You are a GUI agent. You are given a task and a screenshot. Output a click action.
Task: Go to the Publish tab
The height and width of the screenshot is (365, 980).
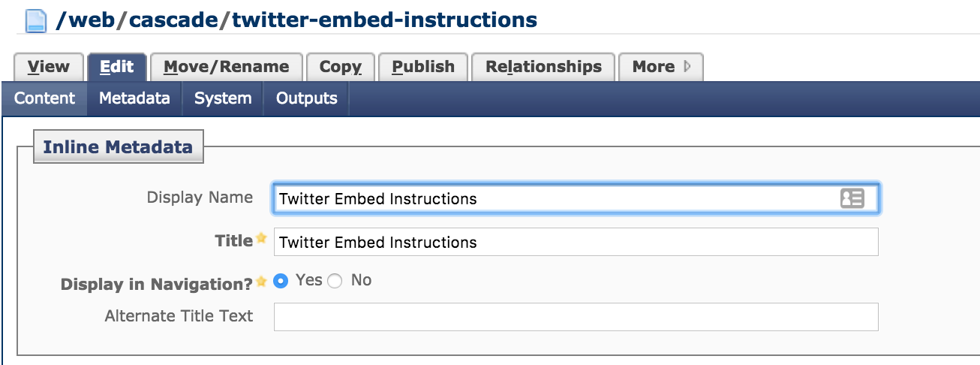point(423,67)
